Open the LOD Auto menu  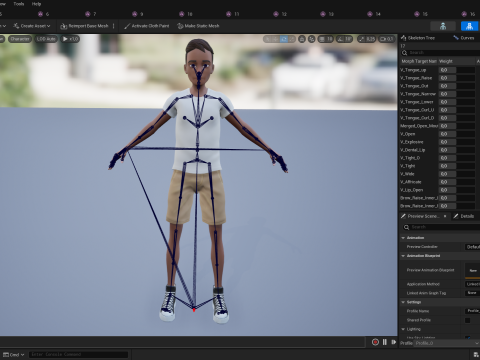point(46,39)
